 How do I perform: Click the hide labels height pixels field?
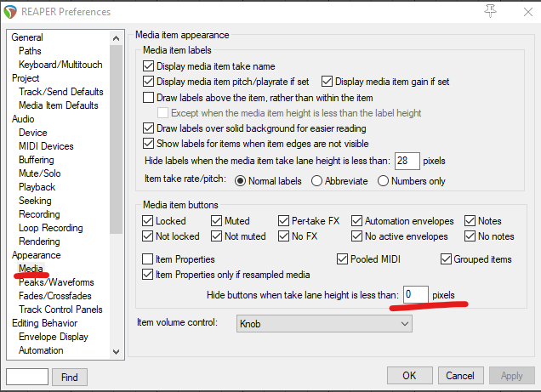pyautogui.click(x=407, y=161)
